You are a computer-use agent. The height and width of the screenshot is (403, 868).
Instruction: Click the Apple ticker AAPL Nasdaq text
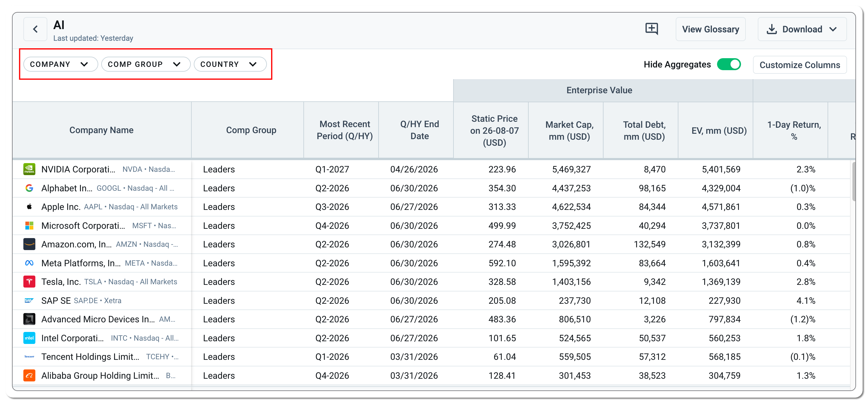point(131,207)
